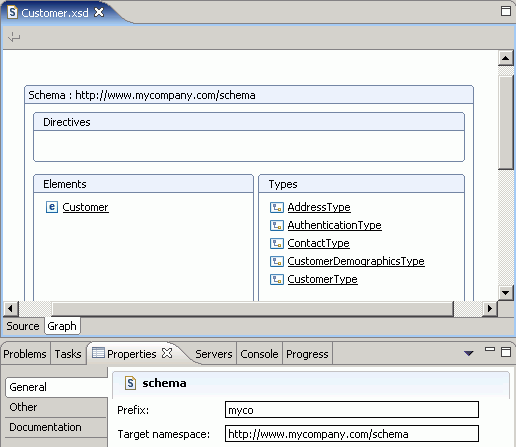Close the Customer.xsd editor tab
516x447 pixels.
coord(99,13)
